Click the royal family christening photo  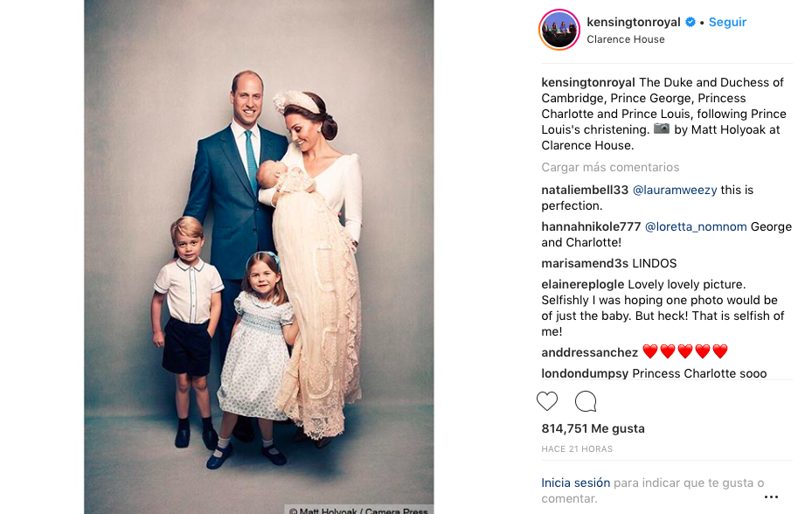point(259,254)
